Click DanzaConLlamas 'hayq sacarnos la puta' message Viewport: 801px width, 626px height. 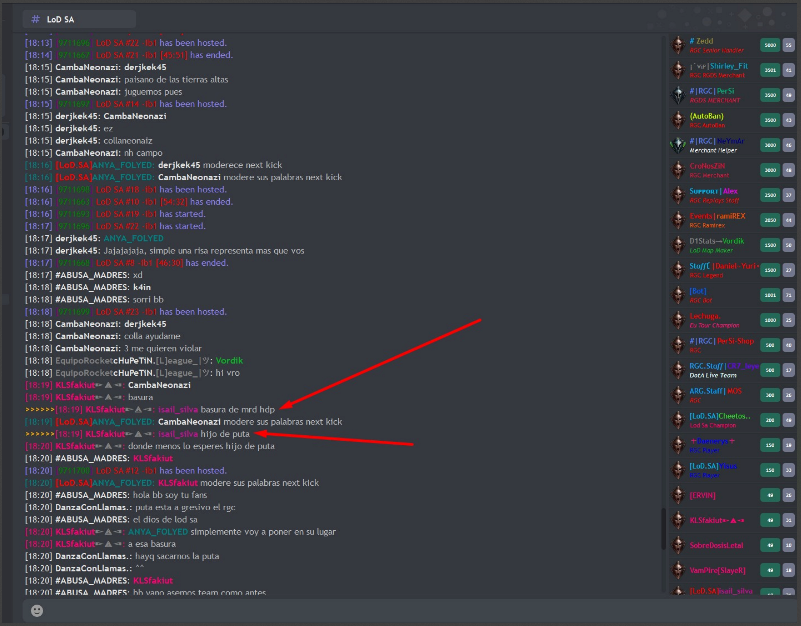click(177, 557)
